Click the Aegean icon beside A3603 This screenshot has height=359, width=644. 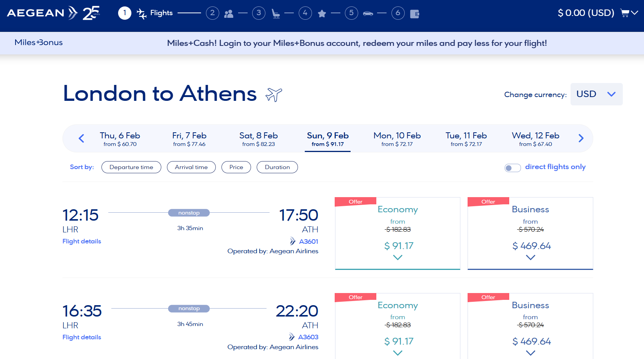pyautogui.click(x=292, y=337)
